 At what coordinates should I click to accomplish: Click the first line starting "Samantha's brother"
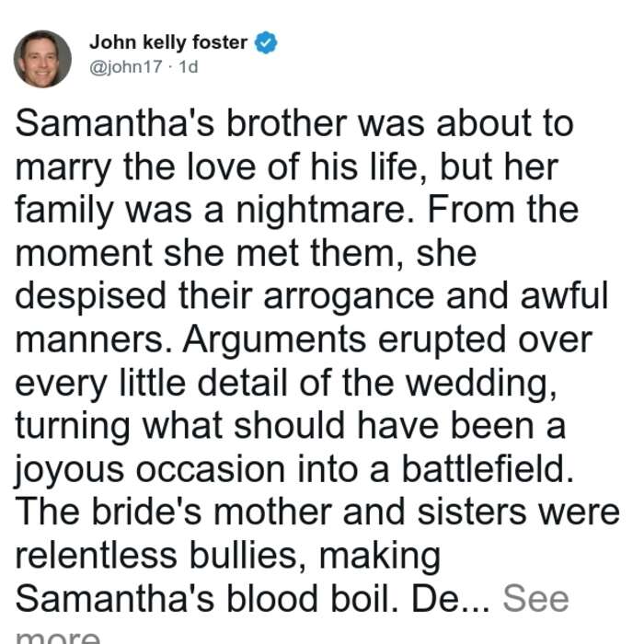[294, 123]
